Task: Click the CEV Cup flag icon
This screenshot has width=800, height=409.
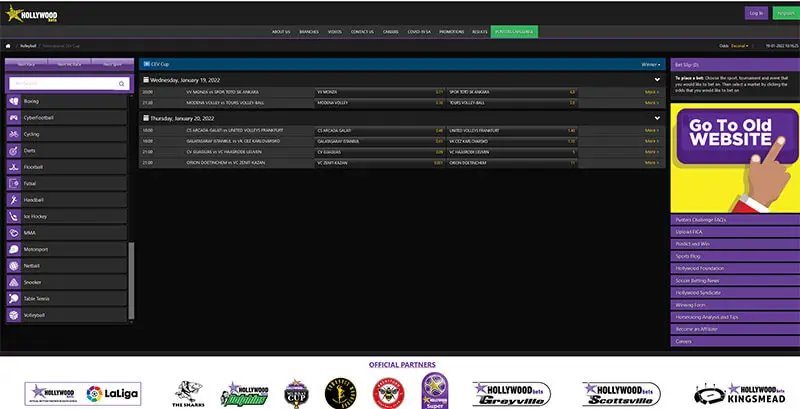Action: (147, 64)
